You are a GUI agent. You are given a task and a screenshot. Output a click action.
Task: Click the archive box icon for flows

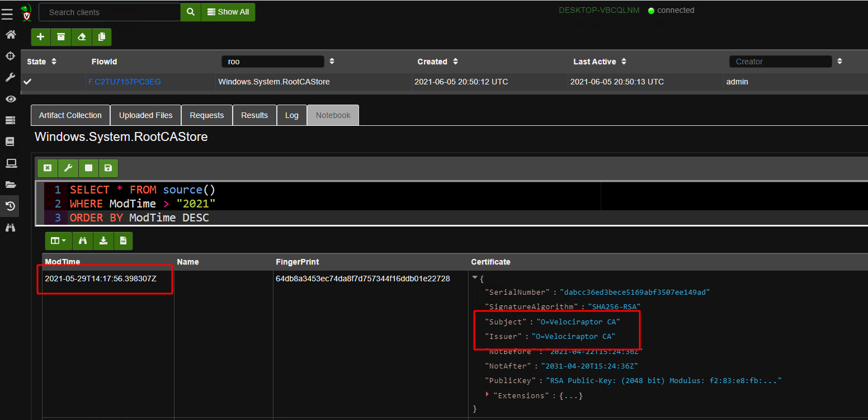click(x=61, y=37)
